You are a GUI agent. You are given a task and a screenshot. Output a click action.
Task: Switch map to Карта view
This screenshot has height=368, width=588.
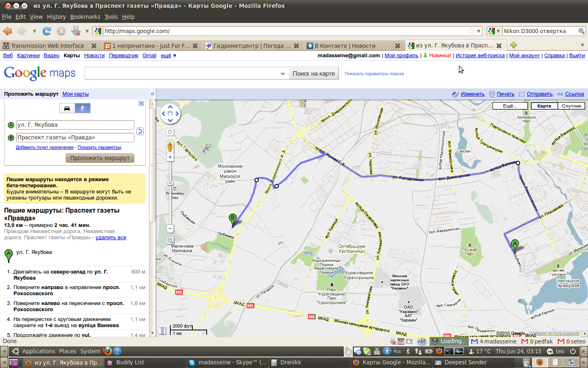pyautogui.click(x=544, y=106)
